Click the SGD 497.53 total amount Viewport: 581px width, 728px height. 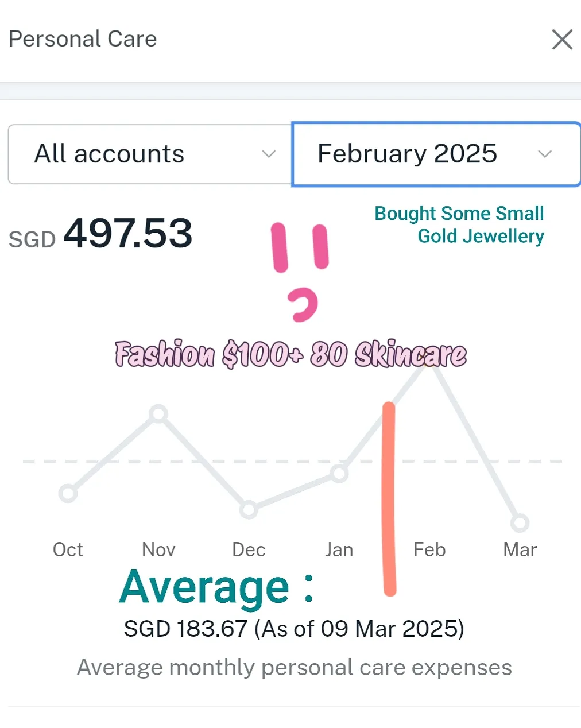pos(100,234)
